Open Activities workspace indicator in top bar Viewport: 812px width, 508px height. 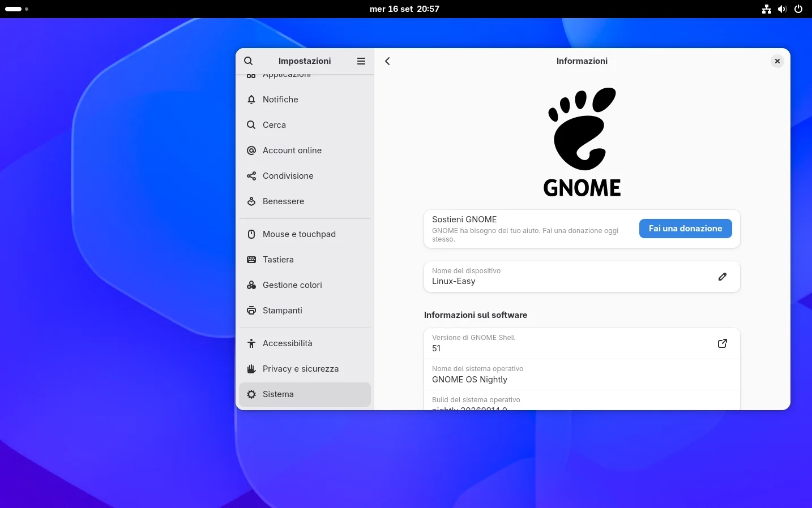click(x=17, y=9)
